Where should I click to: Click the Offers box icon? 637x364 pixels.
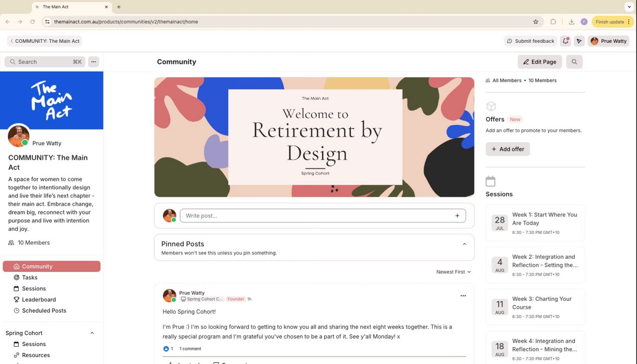pyautogui.click(x=491, y=106)
